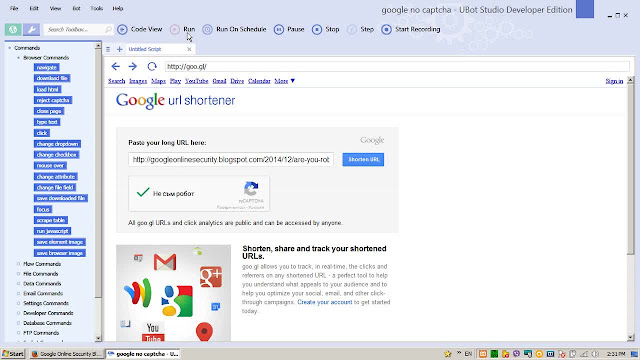Image resolution: width=640 pixels, height=360 pixels.
Task: Pause the running script
Action: (289, 29)
